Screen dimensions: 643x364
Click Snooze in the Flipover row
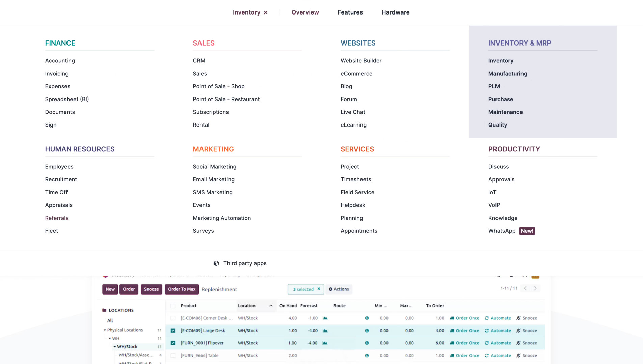(527, 343)
